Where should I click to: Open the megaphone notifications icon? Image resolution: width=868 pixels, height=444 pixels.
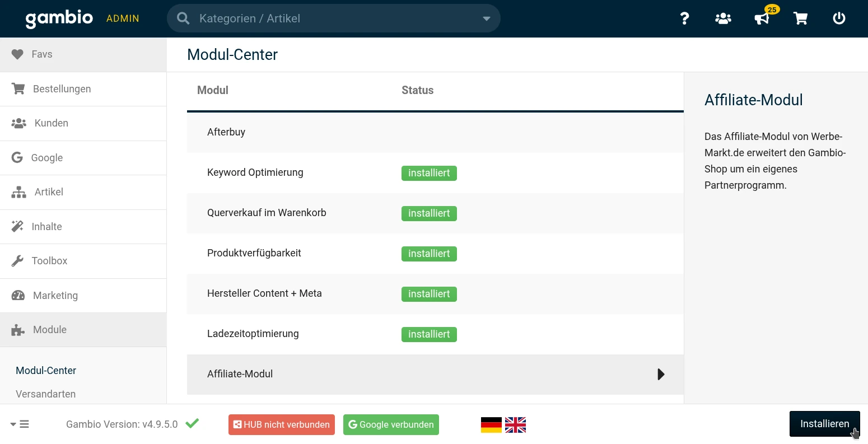[x=762, y=19]
